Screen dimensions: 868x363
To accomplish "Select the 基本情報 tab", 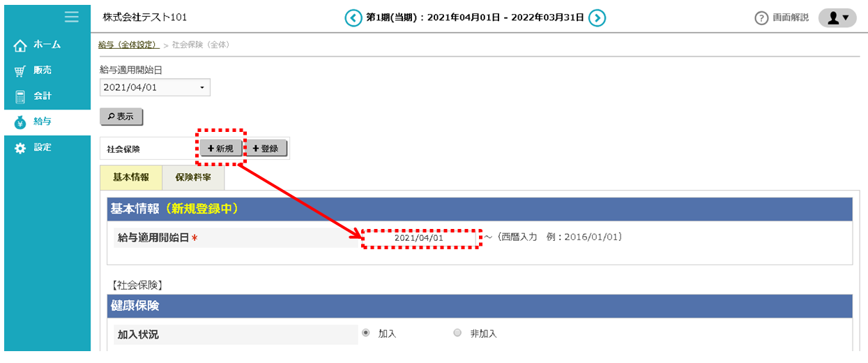I will [x=131, y=177].
